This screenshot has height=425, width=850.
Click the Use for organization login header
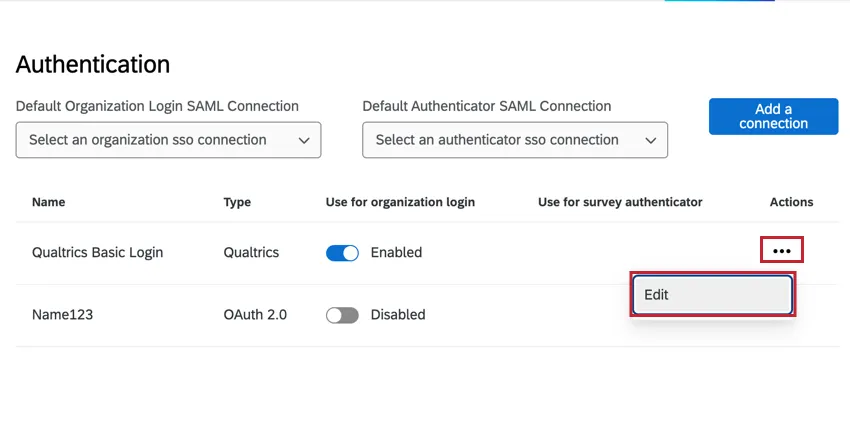[400, 202]
